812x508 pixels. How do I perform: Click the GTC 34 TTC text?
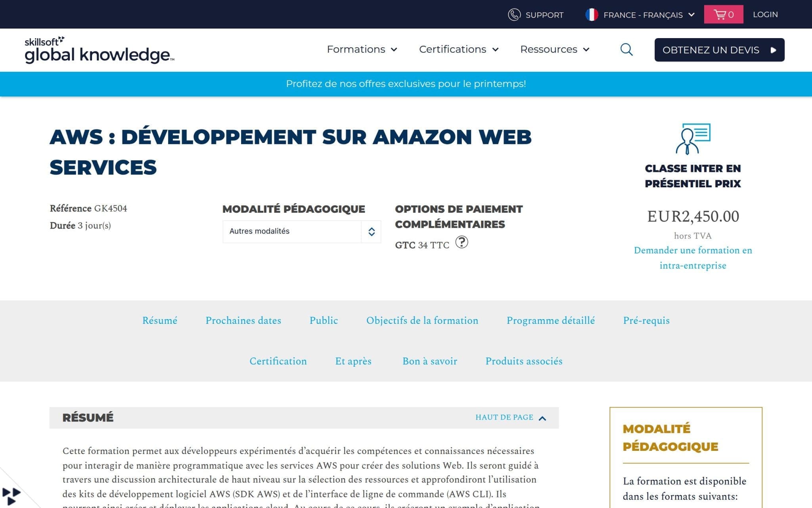pyautogui.click(x=422, y=245)
